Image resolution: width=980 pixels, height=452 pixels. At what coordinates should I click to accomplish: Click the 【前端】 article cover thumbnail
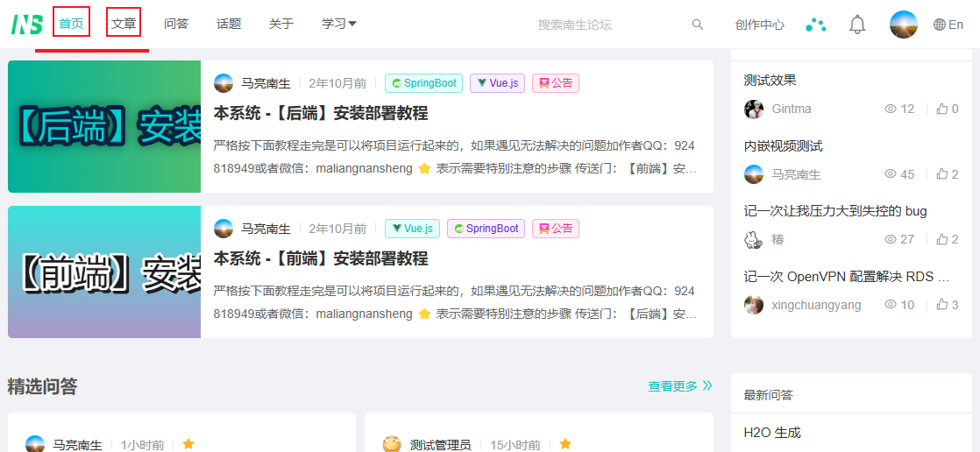[x=104, y=272]
